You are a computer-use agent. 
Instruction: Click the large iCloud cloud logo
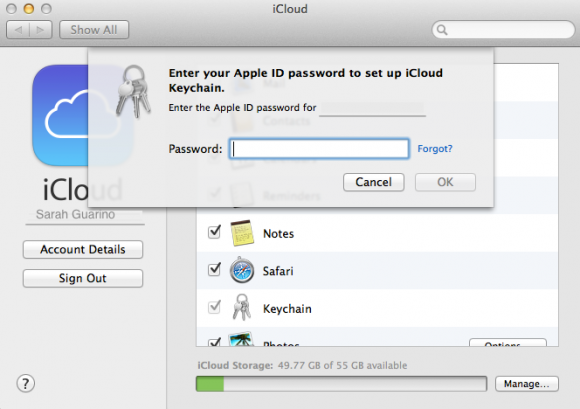point(82,115)
